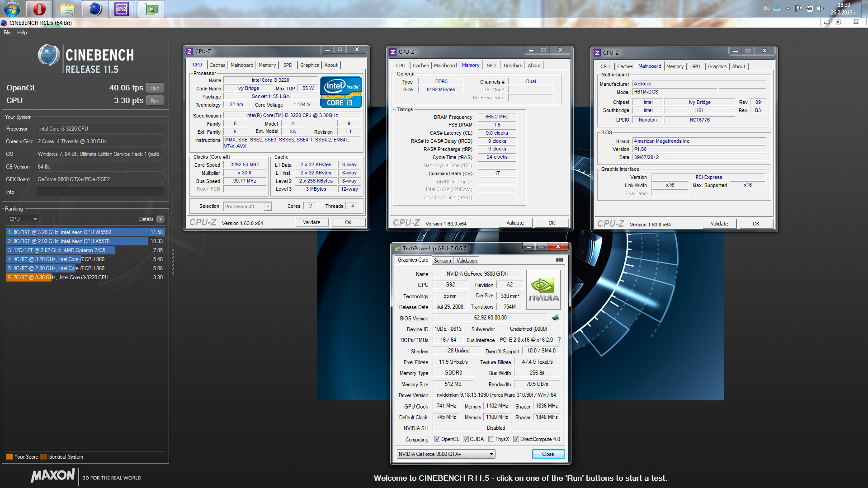Show hidden tray icons arrow

(x=788, y=8)
